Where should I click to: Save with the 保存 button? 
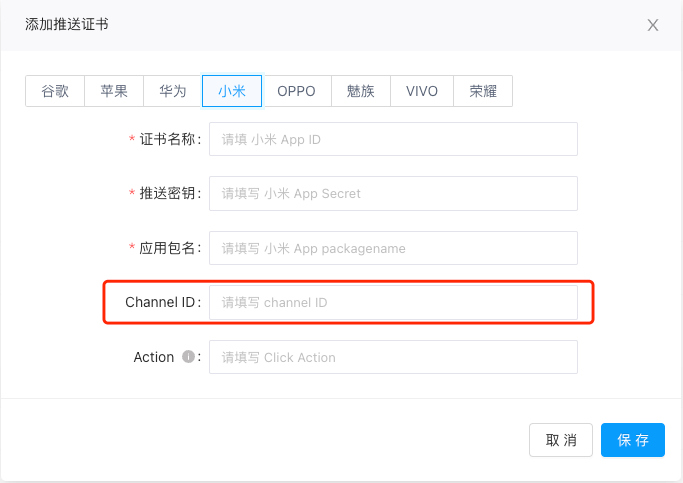(x=633, y=440)
